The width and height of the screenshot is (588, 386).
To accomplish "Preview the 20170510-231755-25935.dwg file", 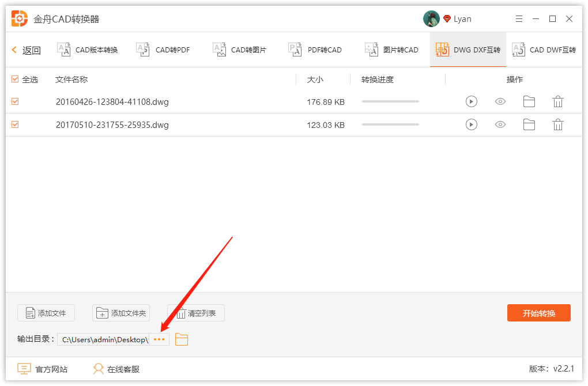I will point(500,124).
